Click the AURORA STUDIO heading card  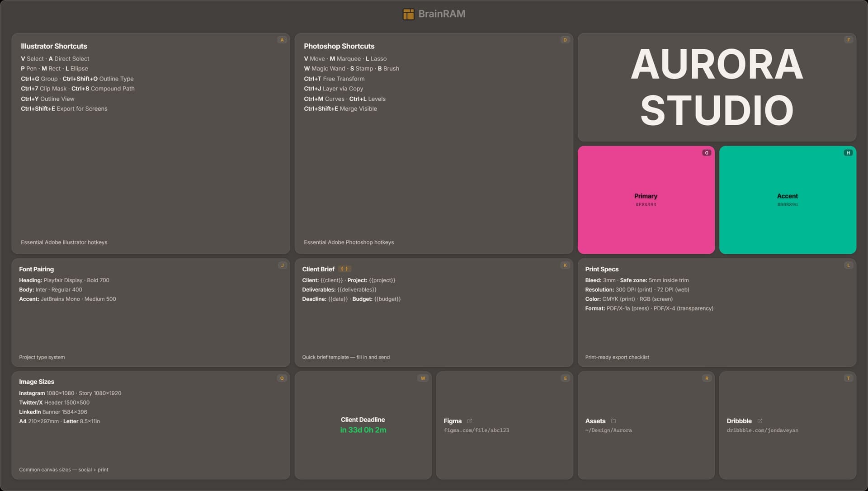[x=717, y=87]
